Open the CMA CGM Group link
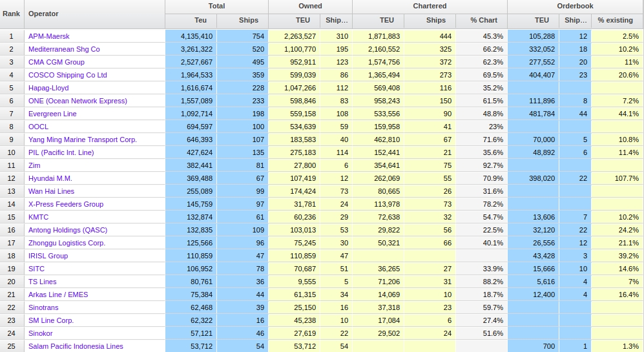 coord(56,62)
